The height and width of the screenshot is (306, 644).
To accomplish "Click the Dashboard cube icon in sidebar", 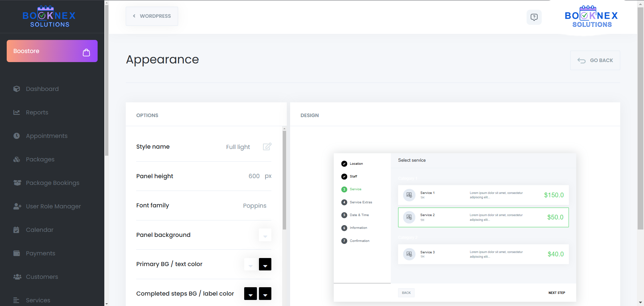I will pos(16,89).
